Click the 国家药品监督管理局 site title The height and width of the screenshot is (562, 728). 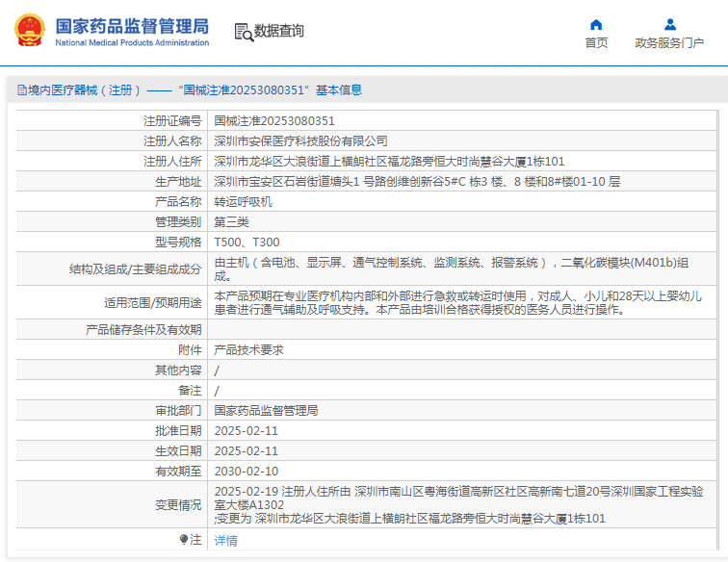pyautogui.click(x=132, y=25)
